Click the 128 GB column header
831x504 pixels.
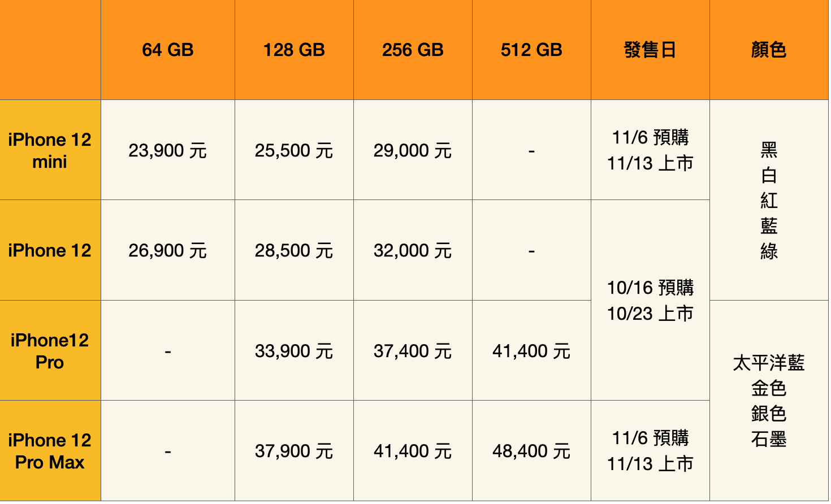pos(294,50)
